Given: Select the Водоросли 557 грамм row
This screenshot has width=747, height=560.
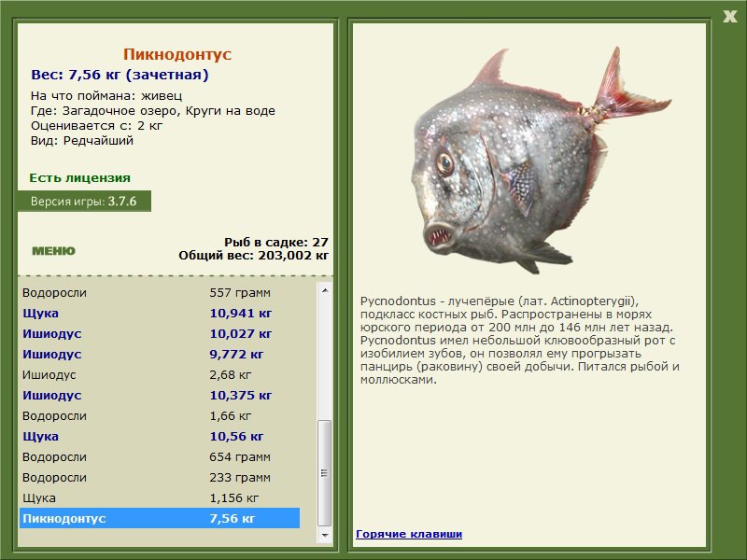Looking at the screenshot, I should pyautogui.click(x=160, y=292).
